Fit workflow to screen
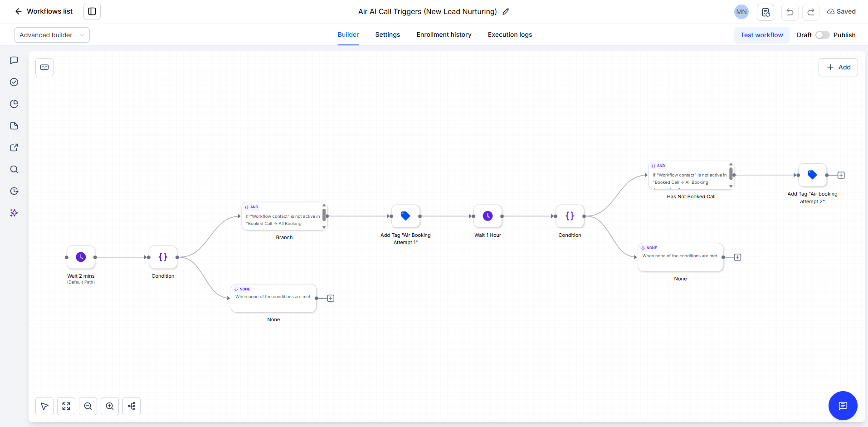The height and width of the screenshot is (427, 868). 66,406
